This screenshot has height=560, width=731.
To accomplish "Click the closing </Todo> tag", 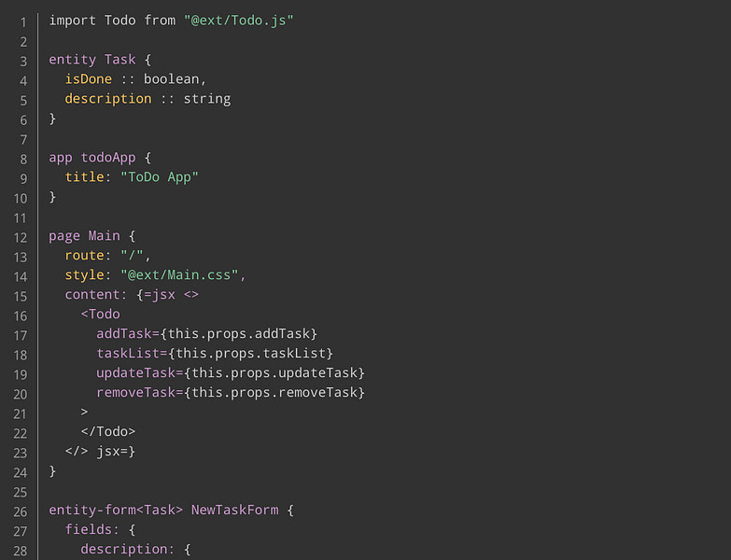I will tap(107, 431).
